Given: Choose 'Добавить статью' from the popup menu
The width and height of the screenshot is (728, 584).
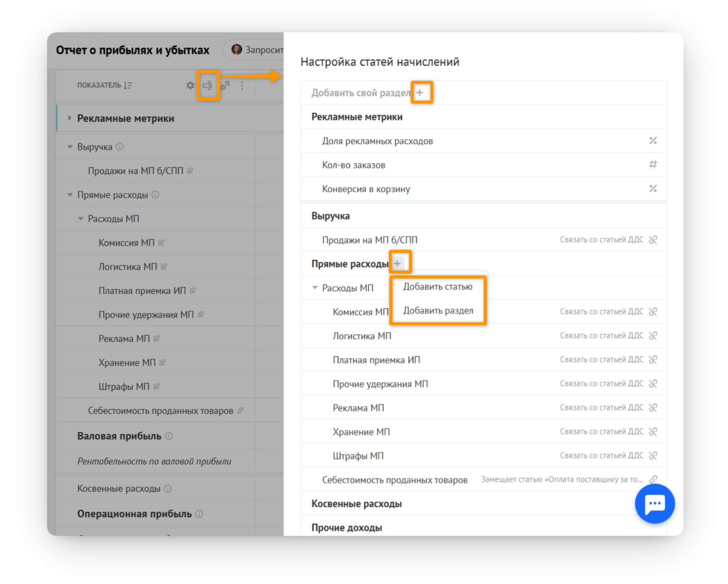Looking at the screenshot, I should point(438,287).
